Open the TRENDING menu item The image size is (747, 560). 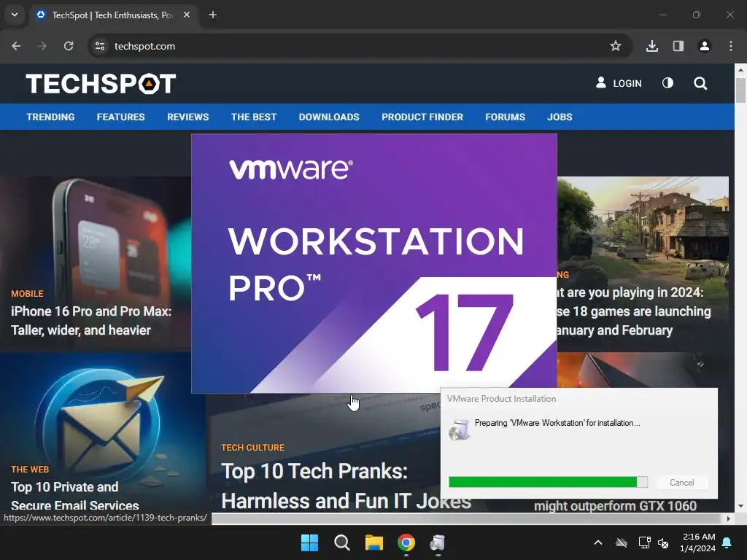[x=50, y=117]
